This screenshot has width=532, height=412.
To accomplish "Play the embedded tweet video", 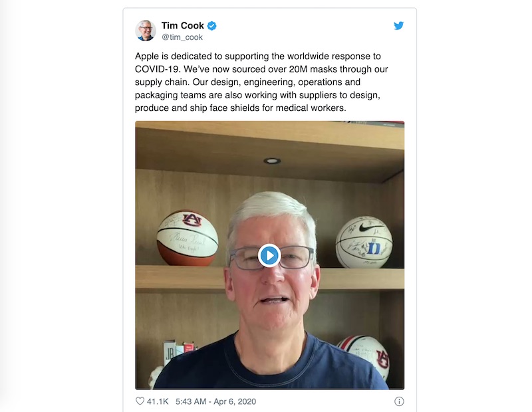I will [x=269, y=255].
